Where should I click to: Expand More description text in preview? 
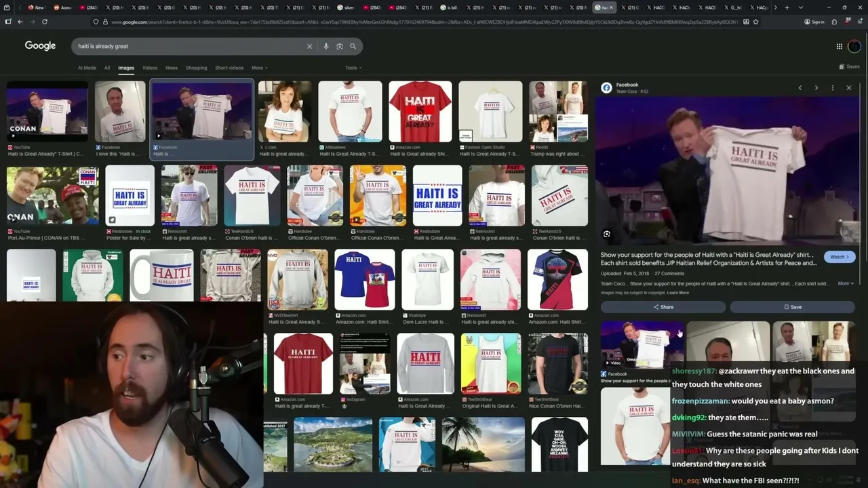coord(846,283)
